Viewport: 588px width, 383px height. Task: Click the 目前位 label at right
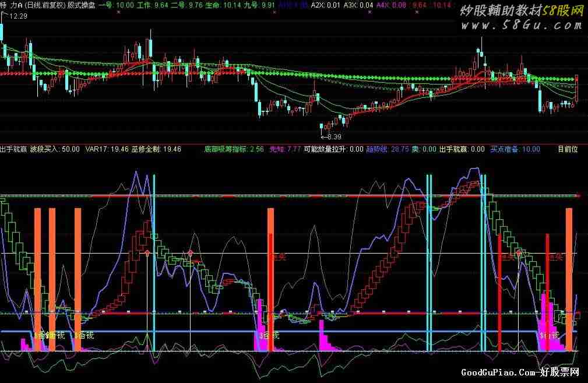click(568, 149)
